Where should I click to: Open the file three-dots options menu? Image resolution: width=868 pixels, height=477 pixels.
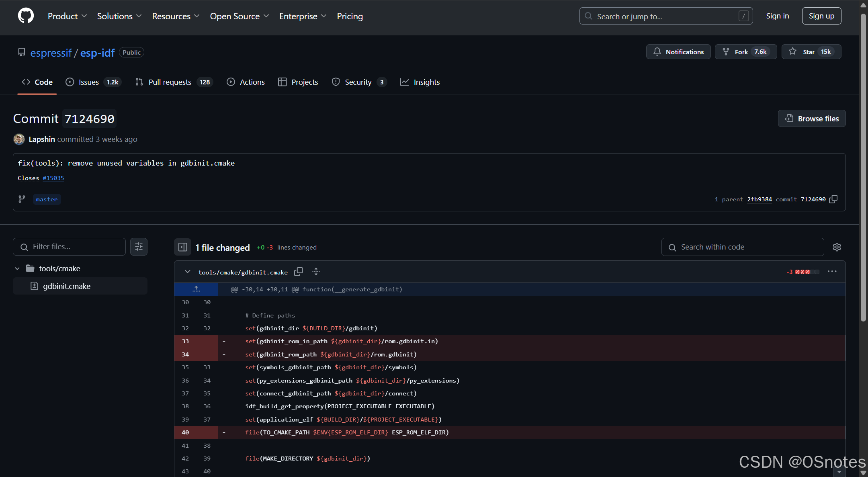tap(832, 272)
